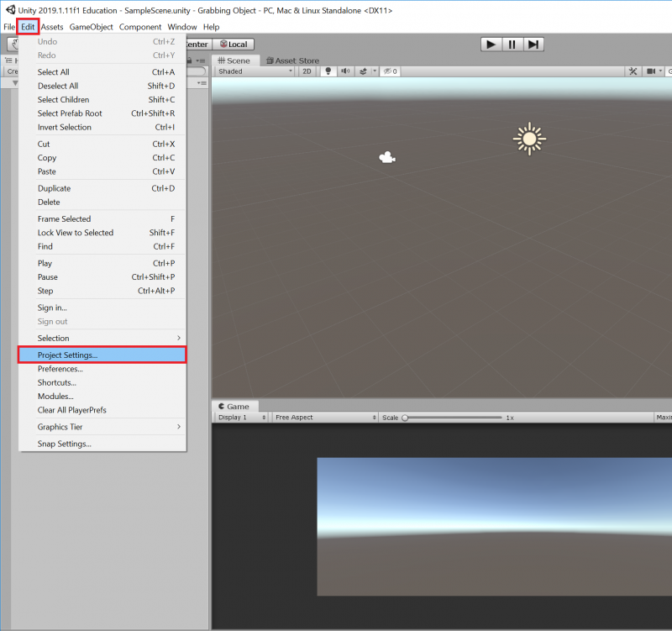Choose Delete from Edit menu
The height and width of the screenshot is (631, 672).
(102, 202)
